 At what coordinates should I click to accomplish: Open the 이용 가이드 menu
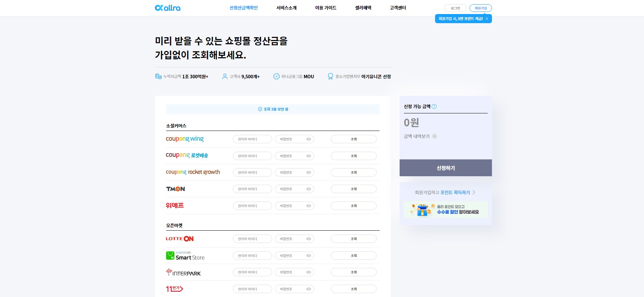click(x=326, y=8)
